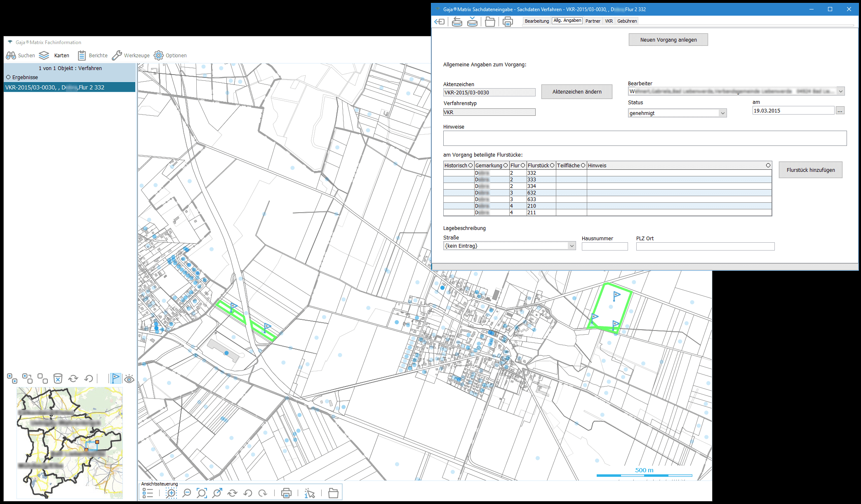The image size is (861, 504).
Task: Click the zoom in magnifier tool
Action: (171, 493)
